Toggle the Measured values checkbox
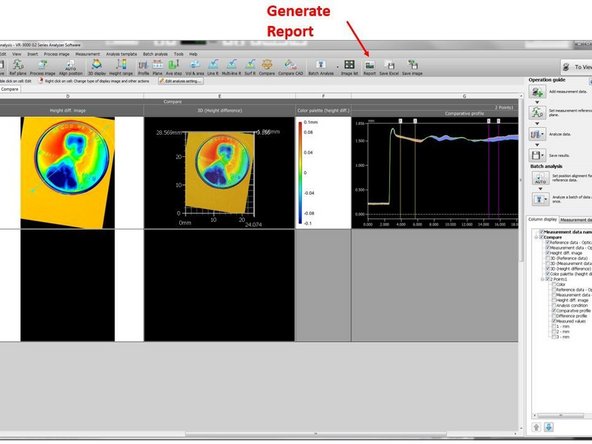 coord(554,321)
